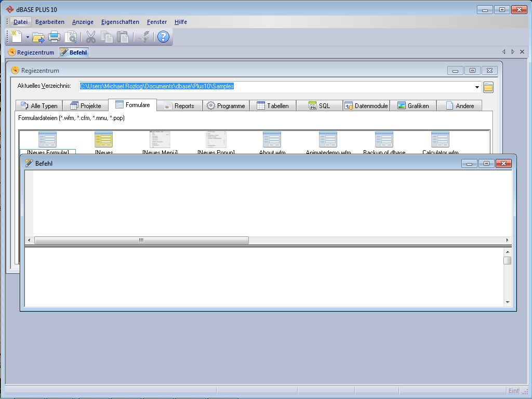Click the New file toolbar icon
The height and width of the screenshot is (399, 532).
(x=17, y=37)
